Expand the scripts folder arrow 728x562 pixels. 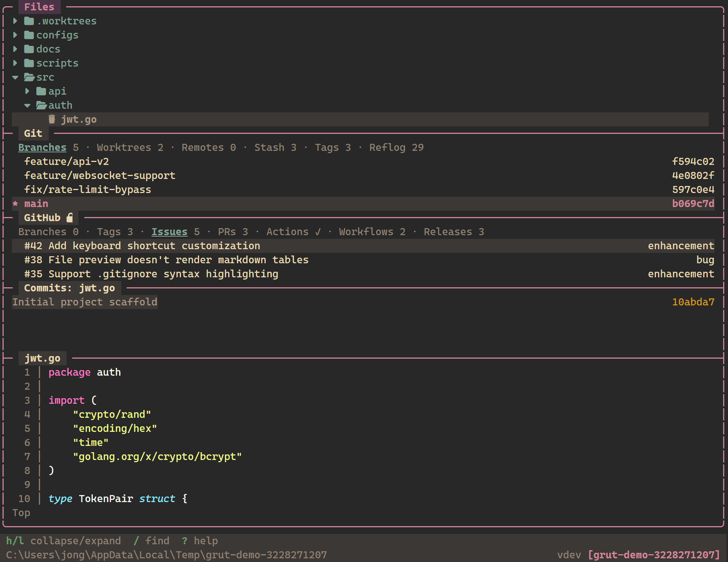coord(15,63)
